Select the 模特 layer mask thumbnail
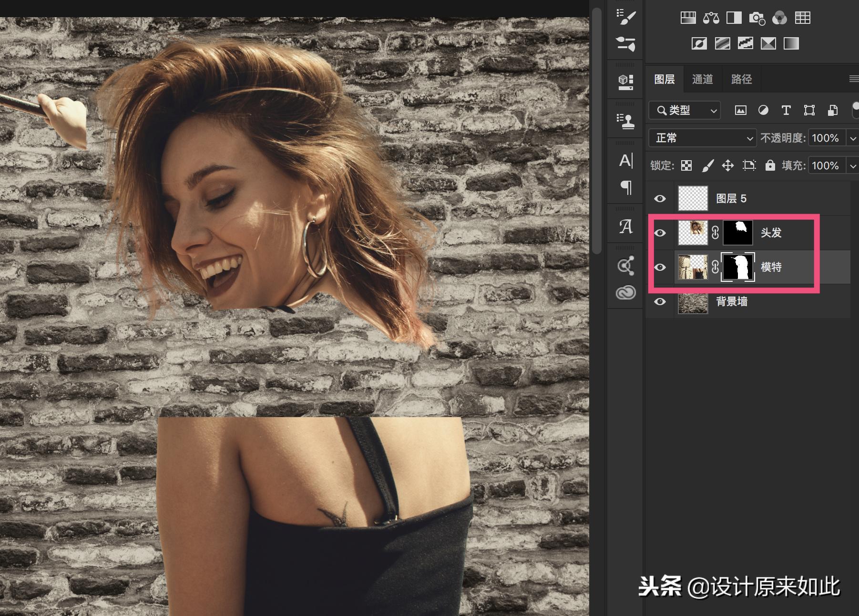 click(x=737, y=267)
